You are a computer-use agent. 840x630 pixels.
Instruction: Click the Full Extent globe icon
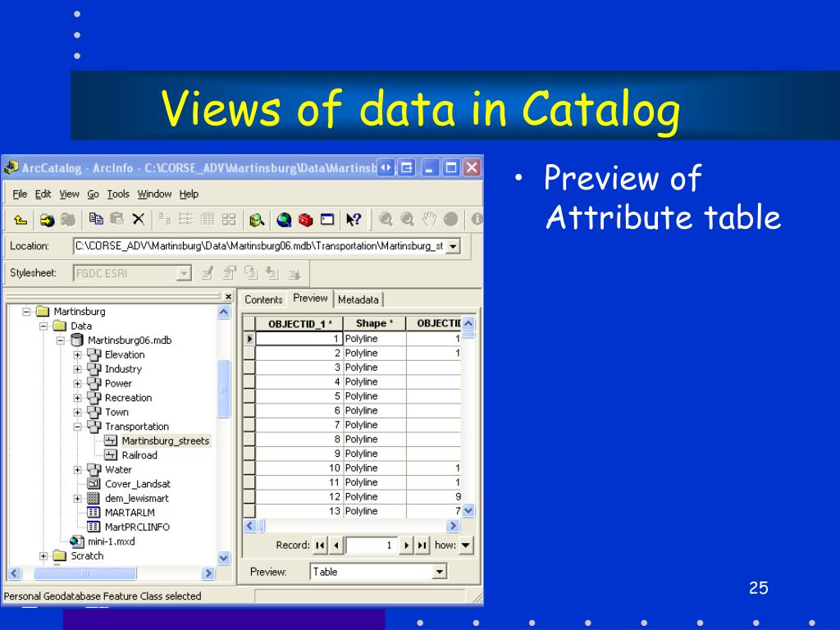pyautogui.click(x=451, y=219)
